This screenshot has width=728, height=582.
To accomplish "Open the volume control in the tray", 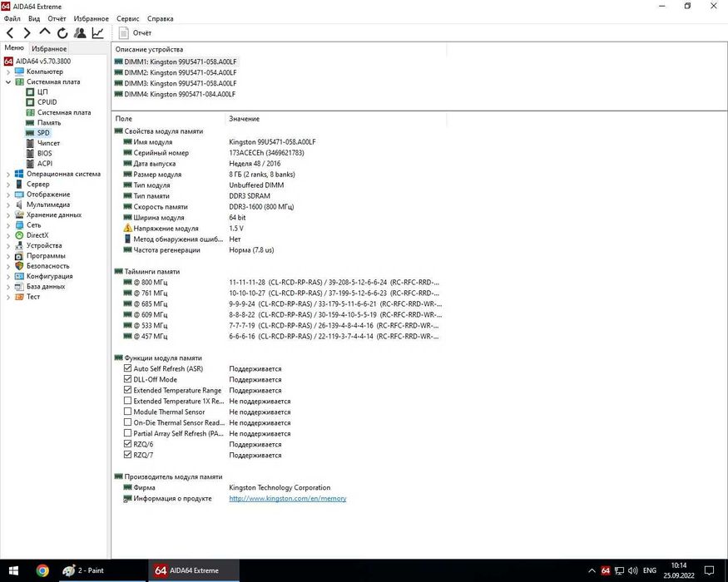I will 632,570.
